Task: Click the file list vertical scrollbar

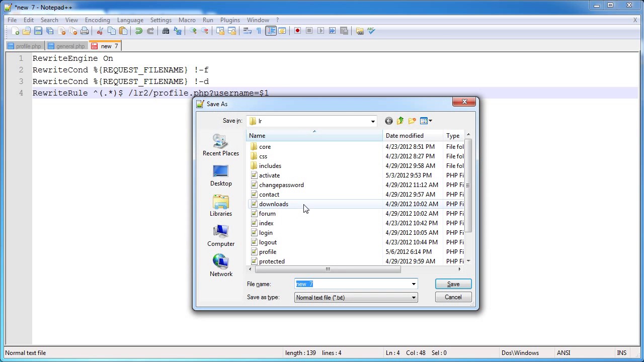Action: 468,186
